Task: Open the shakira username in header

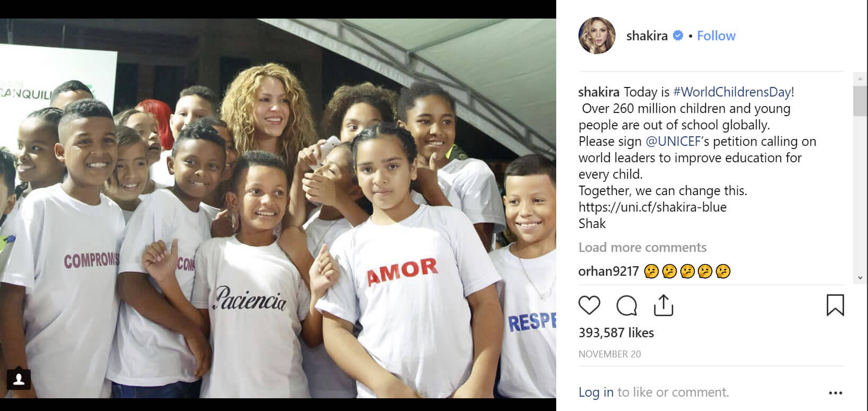Action: (x=647, y=36)
